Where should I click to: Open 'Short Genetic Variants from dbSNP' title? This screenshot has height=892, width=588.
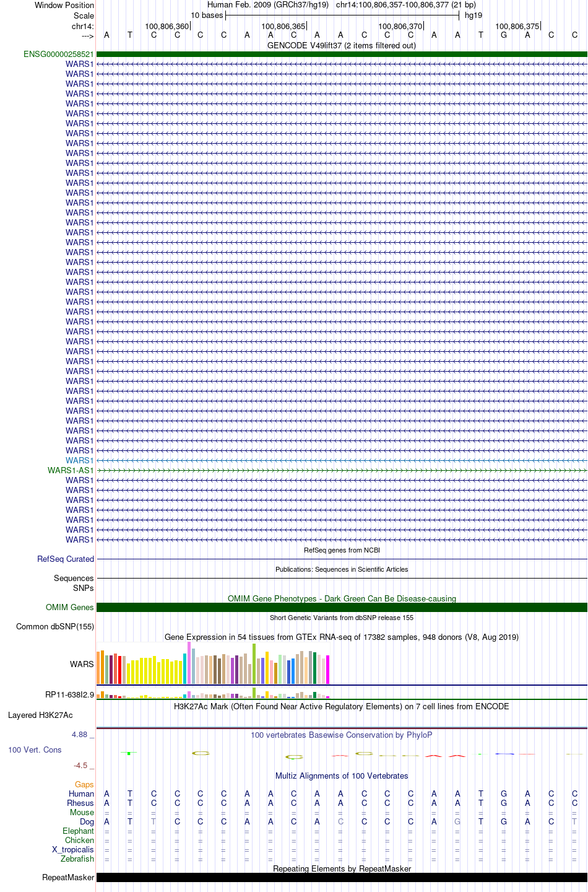click(x=342, y=618)
